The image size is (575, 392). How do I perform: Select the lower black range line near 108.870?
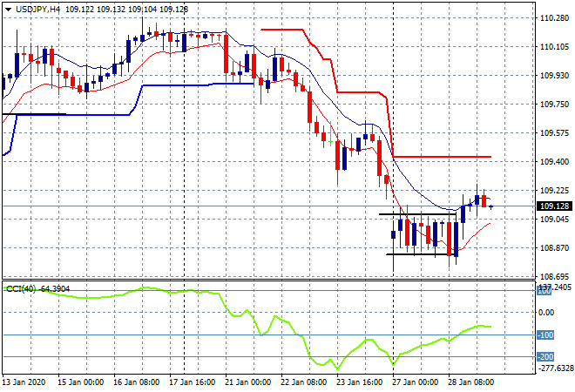(x=422, y=254)
